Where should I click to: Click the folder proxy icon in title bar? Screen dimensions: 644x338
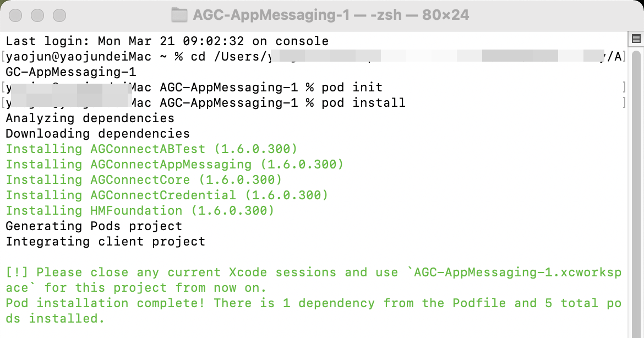coord(179,15)
